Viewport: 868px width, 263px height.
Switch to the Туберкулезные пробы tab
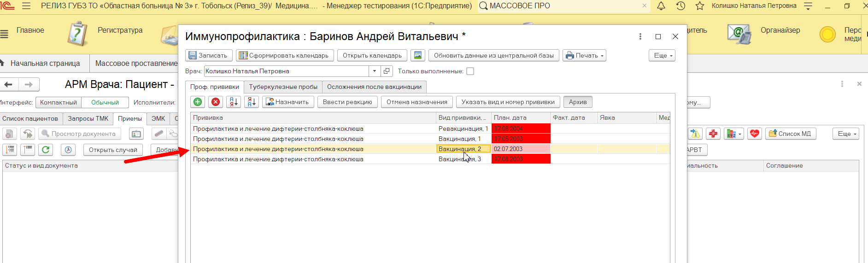[283, 87]
